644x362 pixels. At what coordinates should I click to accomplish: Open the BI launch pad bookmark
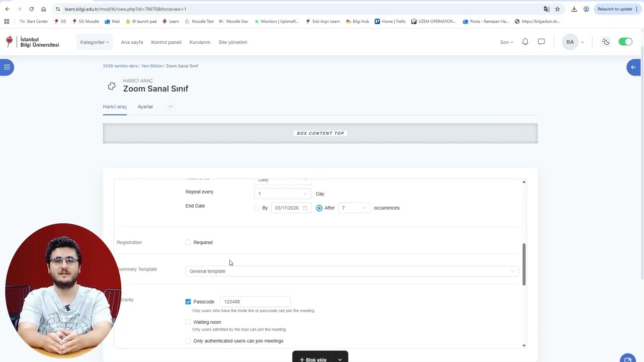(141, 22)
